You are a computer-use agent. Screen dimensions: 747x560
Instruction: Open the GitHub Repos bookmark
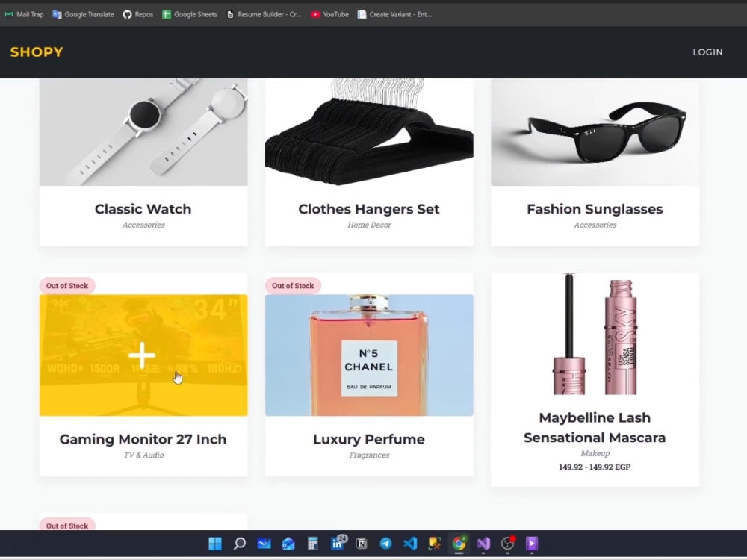(x=138, y=14)
